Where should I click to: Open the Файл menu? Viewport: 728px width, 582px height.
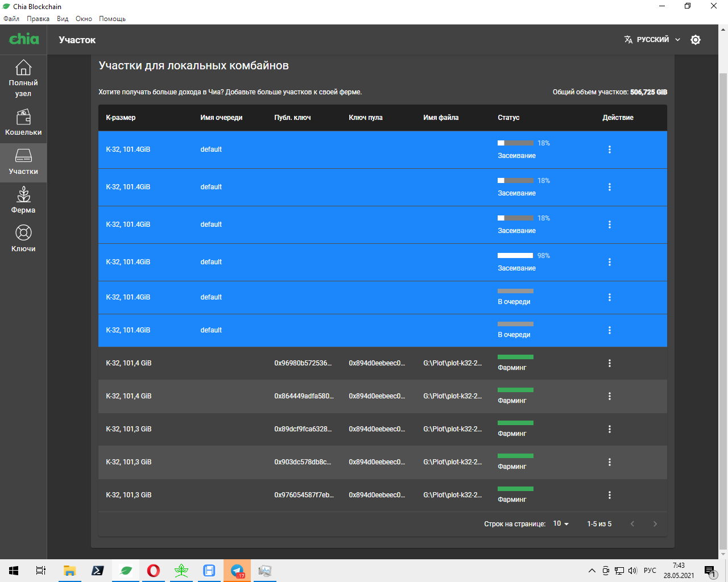pos(11,19)
